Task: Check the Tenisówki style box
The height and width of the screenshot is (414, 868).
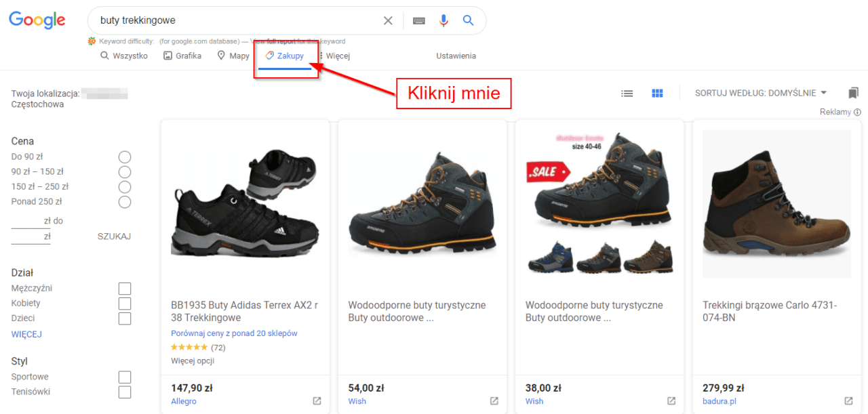Action: pyautogui.click(x=125, y=392)
